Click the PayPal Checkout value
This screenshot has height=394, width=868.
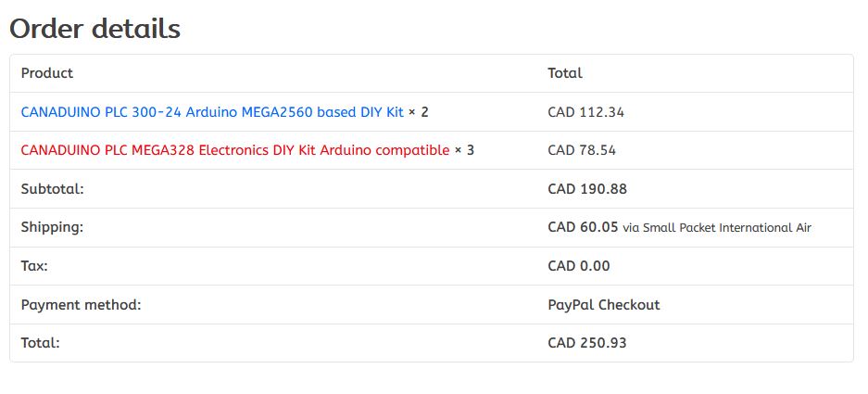(x=604, y=305)
